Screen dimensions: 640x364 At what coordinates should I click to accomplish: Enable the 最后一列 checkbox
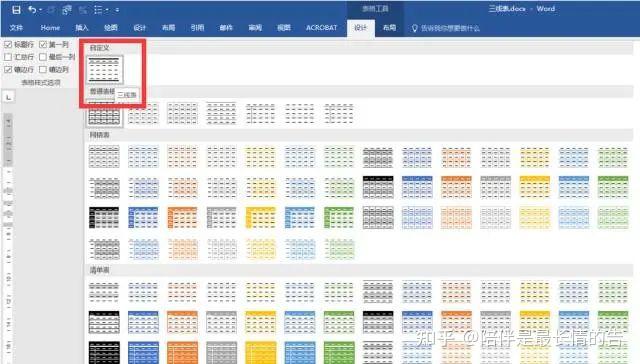click(43, 57)
